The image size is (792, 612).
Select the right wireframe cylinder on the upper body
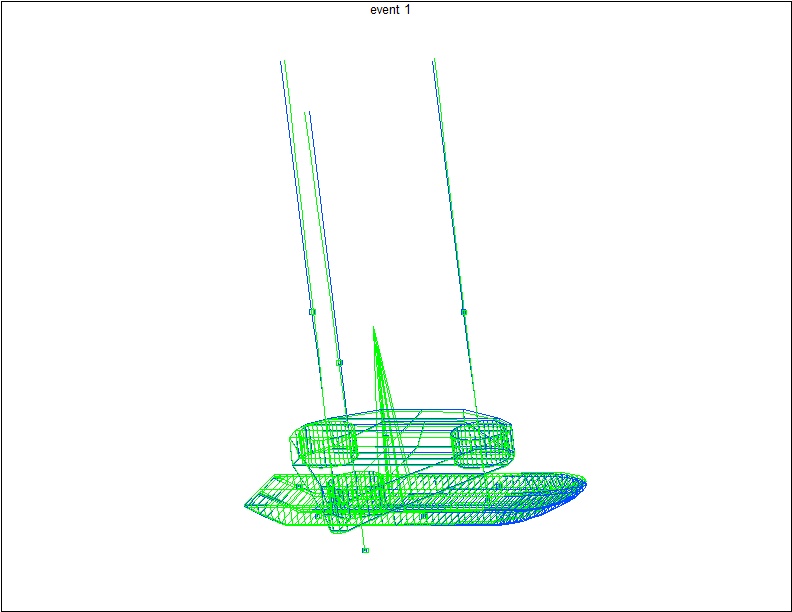482,443
